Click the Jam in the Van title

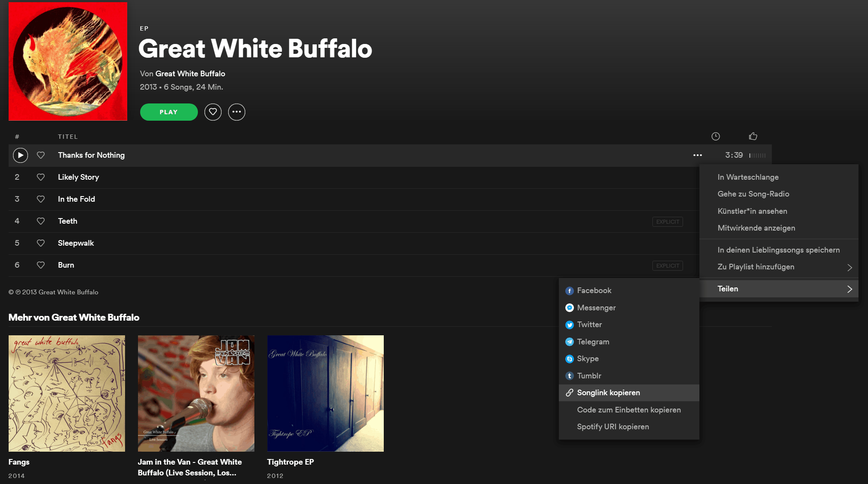(190, 468)
